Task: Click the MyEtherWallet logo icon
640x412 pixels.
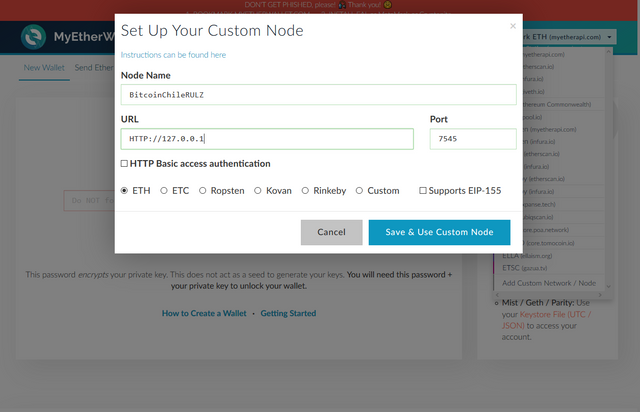Action: 33,37
